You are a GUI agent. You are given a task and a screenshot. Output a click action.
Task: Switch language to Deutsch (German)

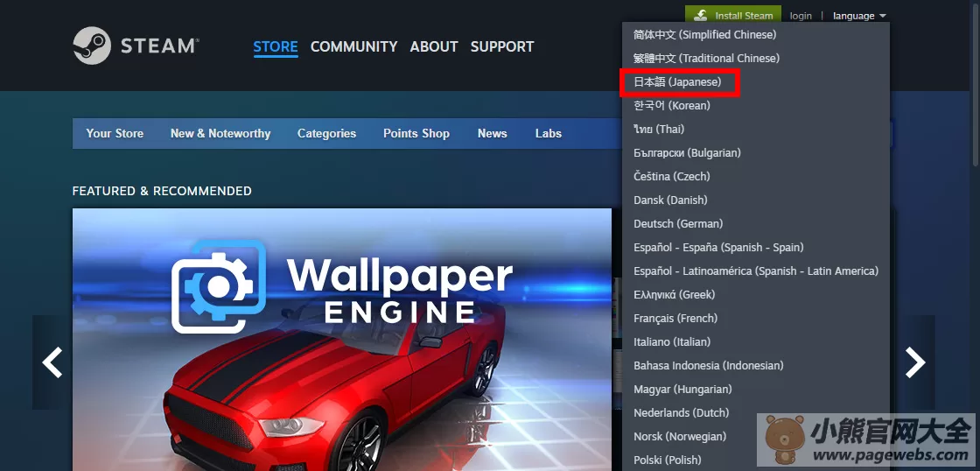click(756, 224)
